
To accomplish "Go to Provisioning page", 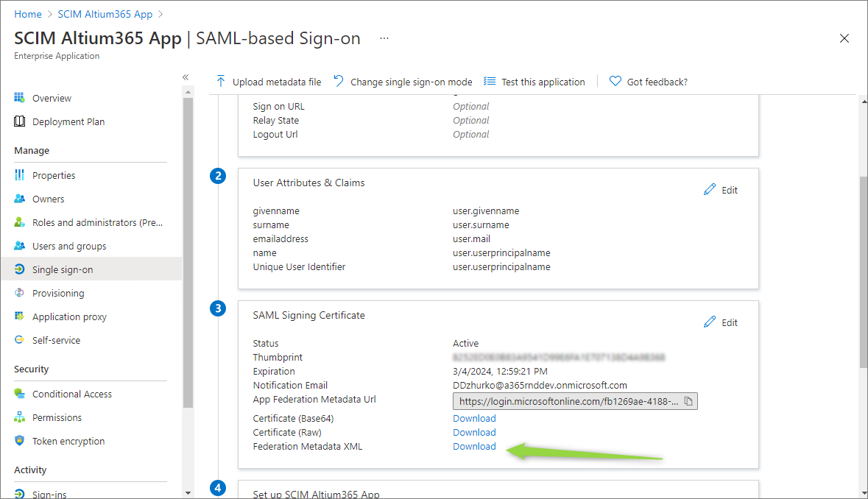I will [58, 294].
